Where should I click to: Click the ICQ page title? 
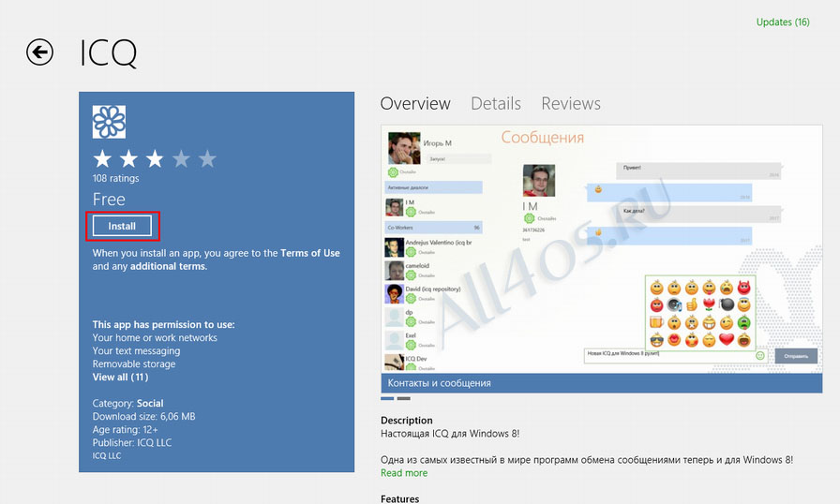pyautogui.click(x=108, y=53)
